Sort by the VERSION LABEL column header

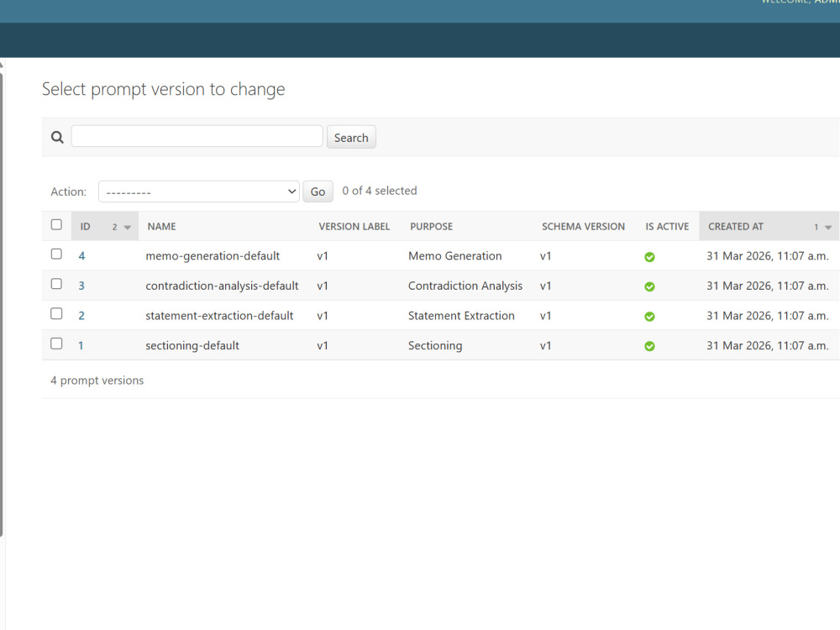point(354,227)
